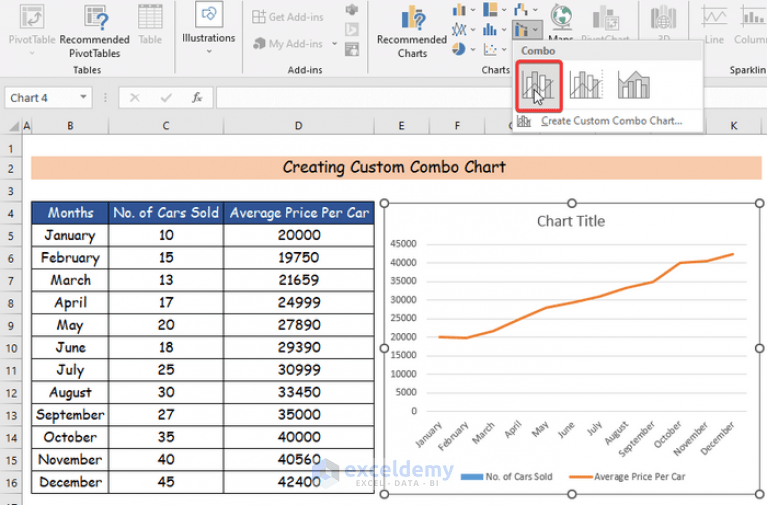
Task: Open Recommended Charts
Action: [x=412, y=32]
